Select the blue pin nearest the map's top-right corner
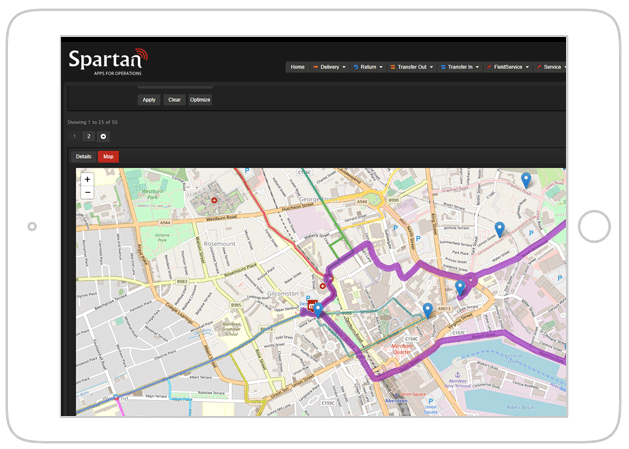The height and width of the screenshot is (449, 629). 526,181
